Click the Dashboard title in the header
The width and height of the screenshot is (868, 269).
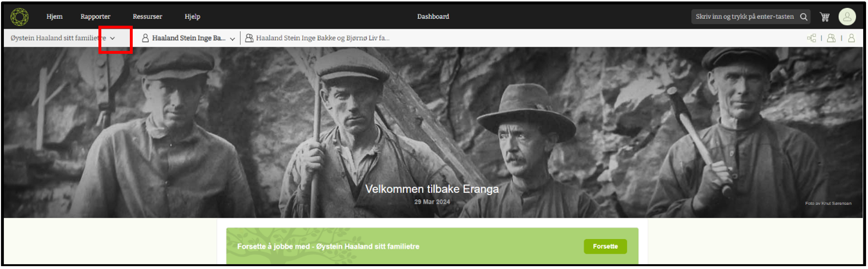pos(433,17)
